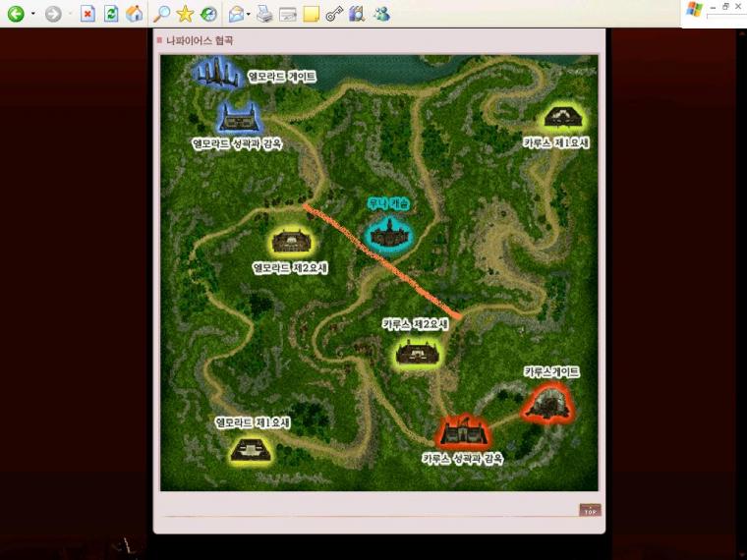Click the 엘모라드 게이트 blue spire icon
The width and height of the screenshot is (747, 560).
coord(218,74)
